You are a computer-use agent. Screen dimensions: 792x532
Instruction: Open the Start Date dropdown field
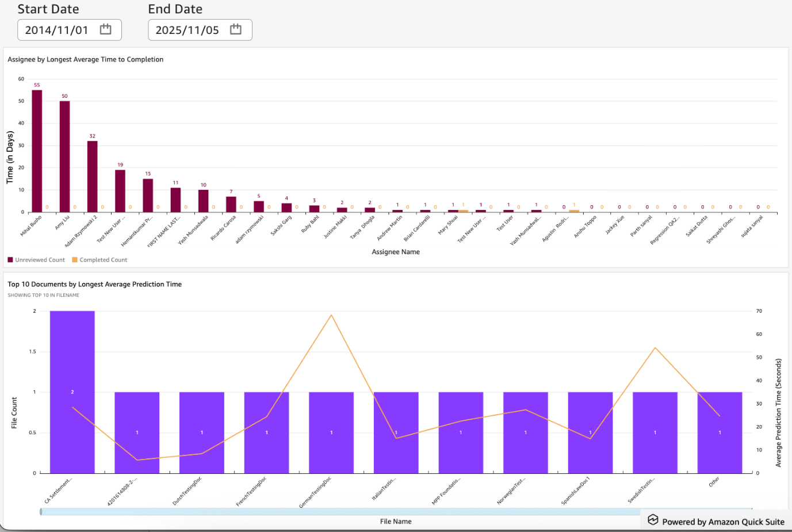(x=69, y=29)
